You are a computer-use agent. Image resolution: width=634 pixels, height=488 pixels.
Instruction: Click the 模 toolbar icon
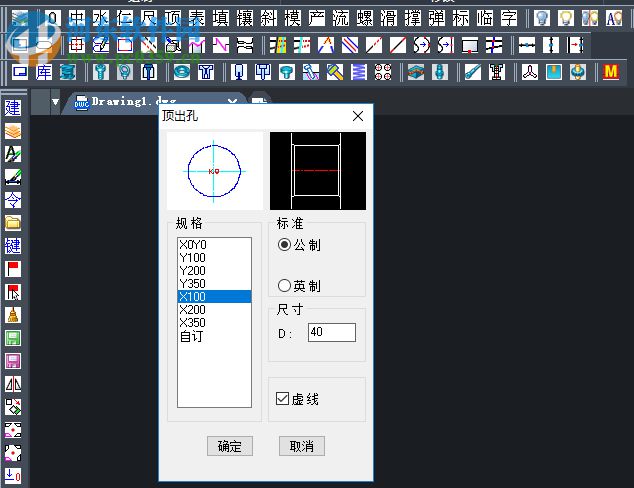293,18
